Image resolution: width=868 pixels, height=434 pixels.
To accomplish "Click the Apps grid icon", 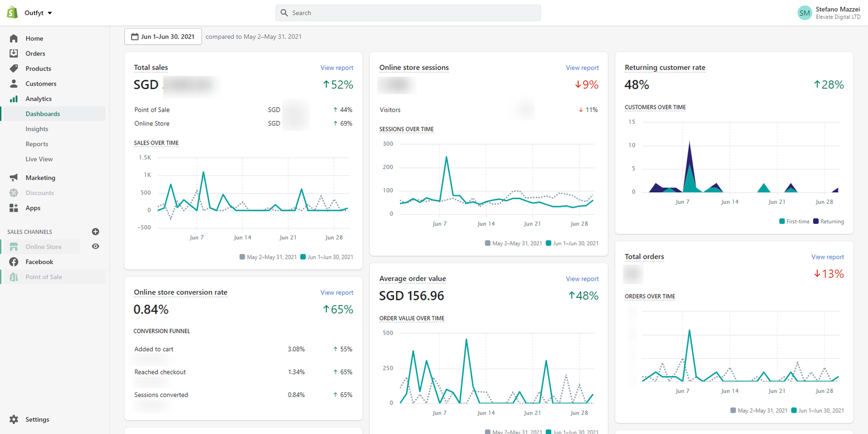I will click(x=14, y=208).
